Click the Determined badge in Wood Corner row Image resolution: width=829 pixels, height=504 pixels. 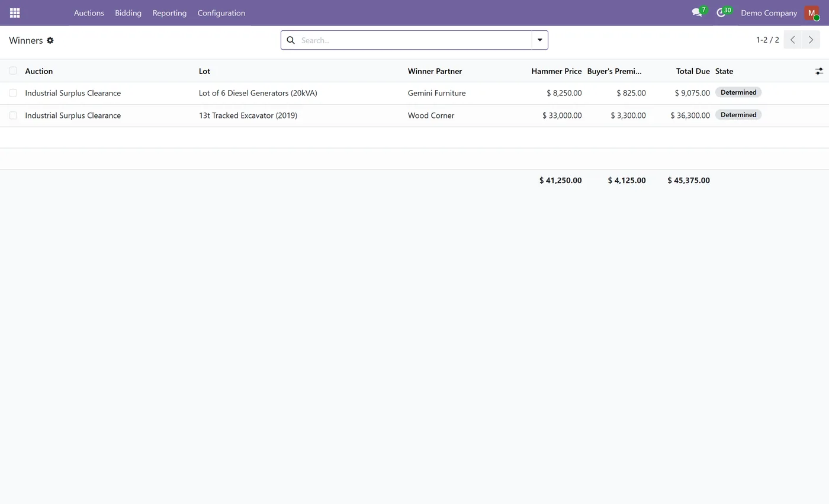click(x=738, y=115)
